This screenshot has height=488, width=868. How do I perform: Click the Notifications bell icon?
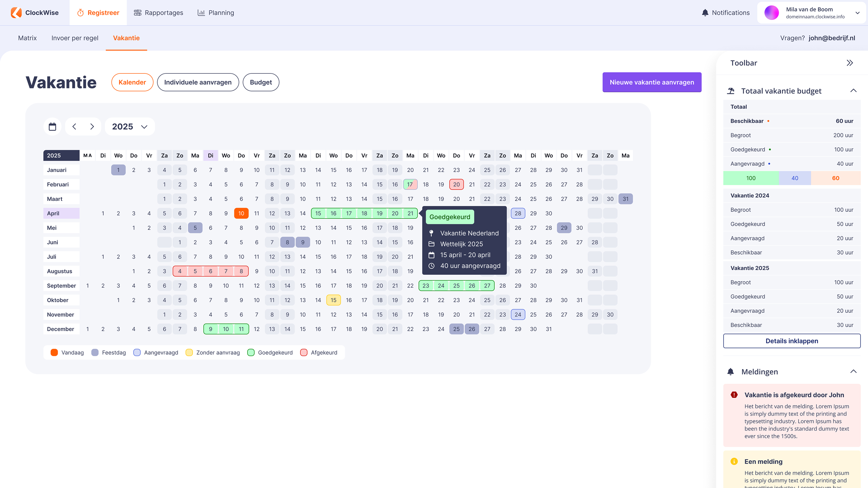[705, 12]
